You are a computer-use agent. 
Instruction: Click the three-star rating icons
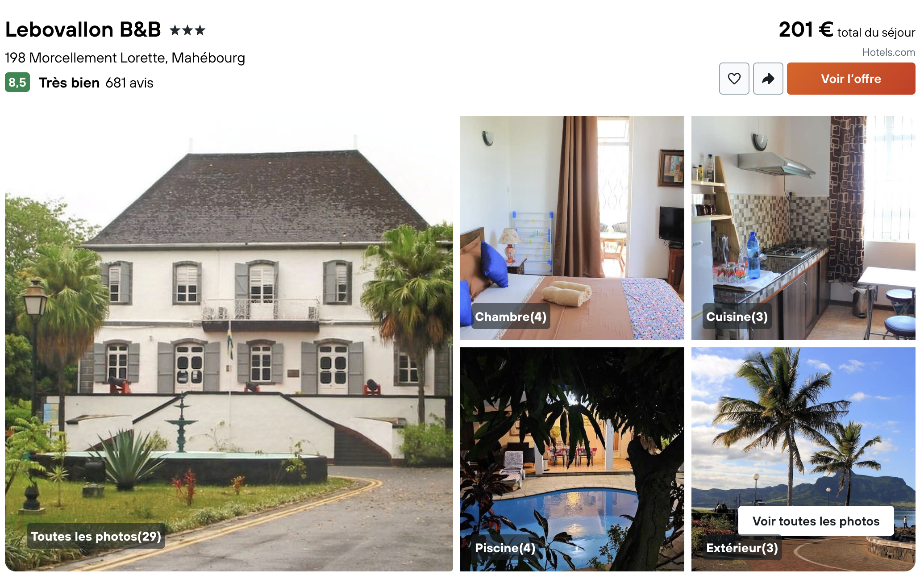187,30
